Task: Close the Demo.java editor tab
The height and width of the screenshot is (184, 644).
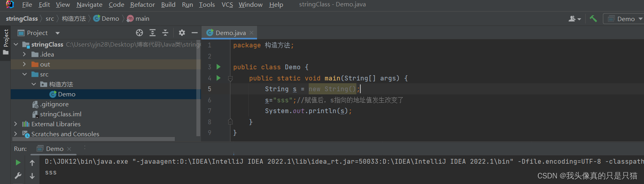Action: coord(251,33)
